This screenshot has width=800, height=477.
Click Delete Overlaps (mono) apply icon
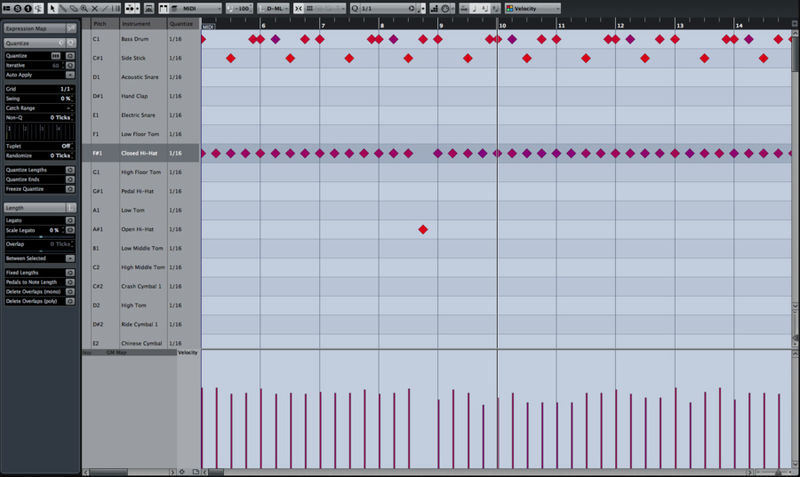(x=70, y=292)
